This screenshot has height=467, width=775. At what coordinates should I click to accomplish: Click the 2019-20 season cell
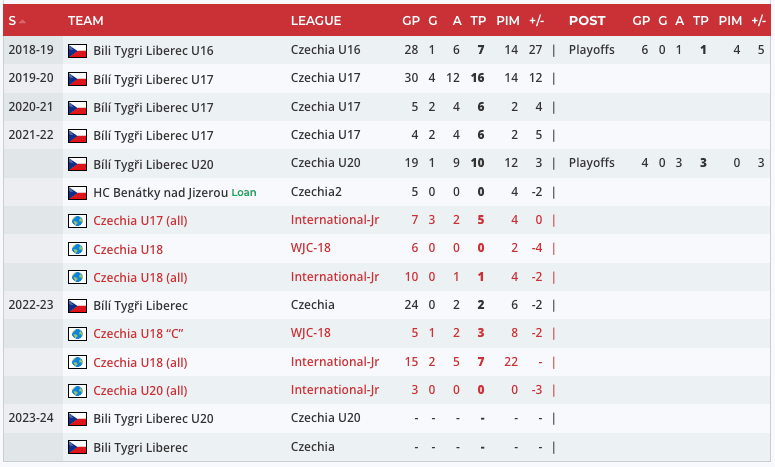(30, 77)
